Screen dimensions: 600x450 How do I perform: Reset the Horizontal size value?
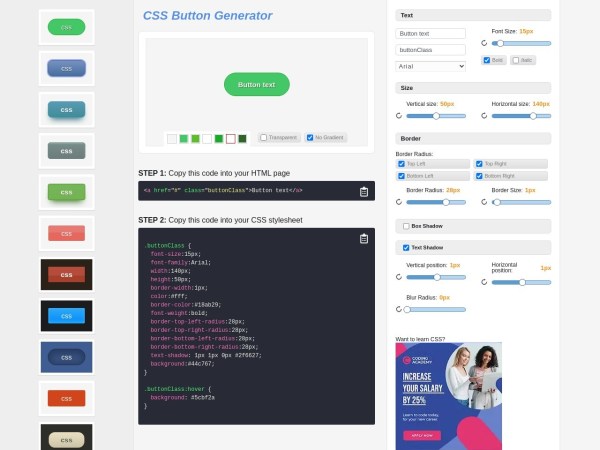click(485, 116)
